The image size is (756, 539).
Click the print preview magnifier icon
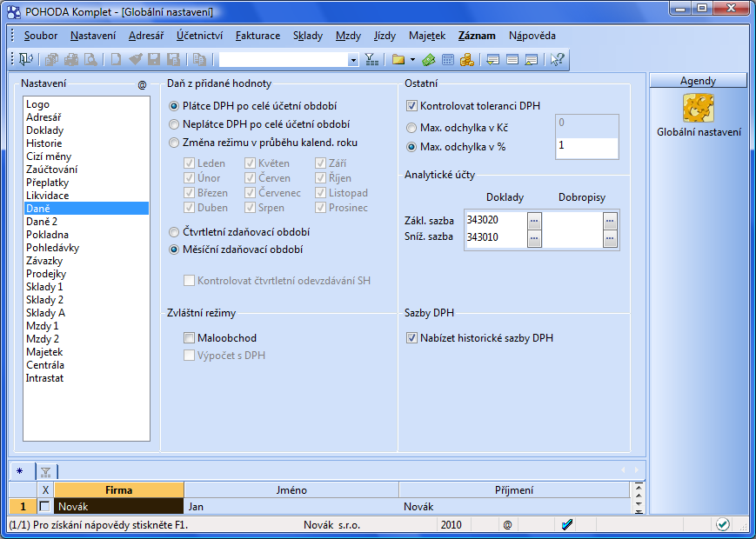point(90,59)
